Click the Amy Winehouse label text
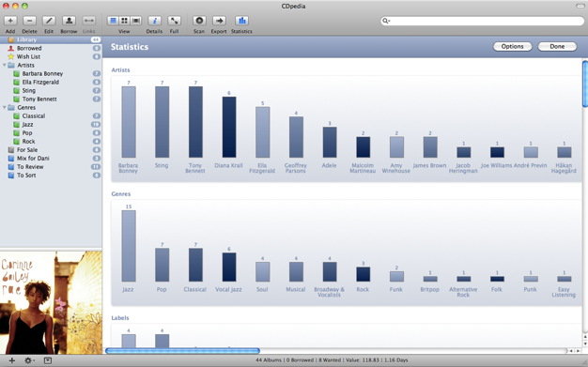Viewport: 588px width, 367px height. point(396,168)
